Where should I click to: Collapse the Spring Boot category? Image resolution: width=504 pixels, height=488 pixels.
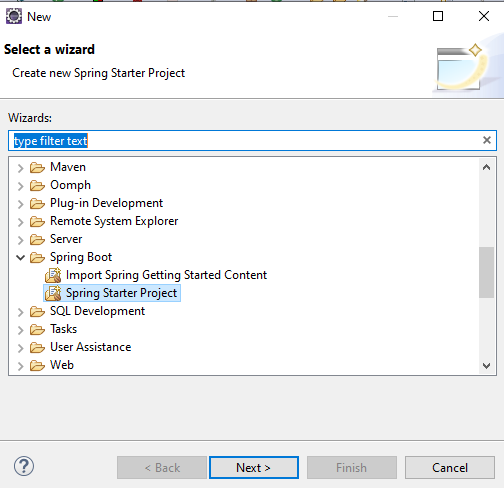[20, 257]
